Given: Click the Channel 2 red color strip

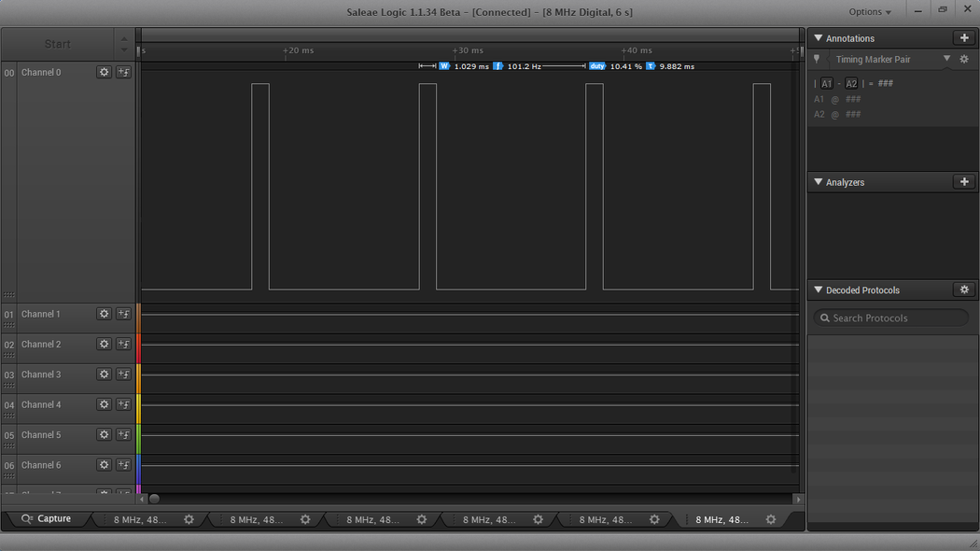Looking at the screenshot, I should (139, 348).
